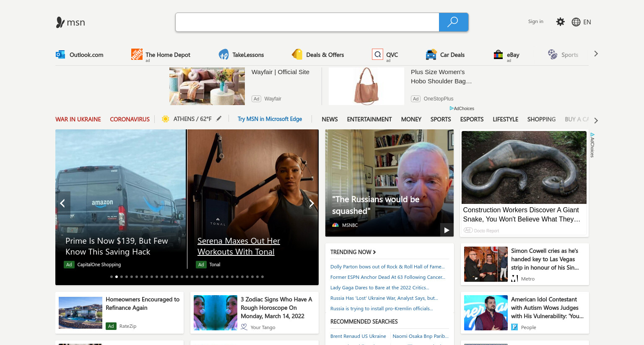Click the AdChoices link under Wayfair ads
This screenshot has width=644, height=345.
click(462, 108)
